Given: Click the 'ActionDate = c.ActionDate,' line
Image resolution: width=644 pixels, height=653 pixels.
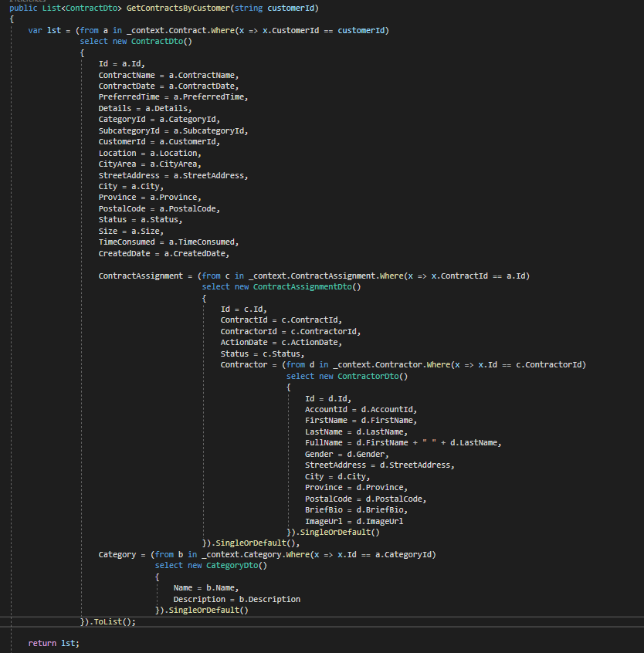Looking at the screenshot, I should [x=281, y=343].
